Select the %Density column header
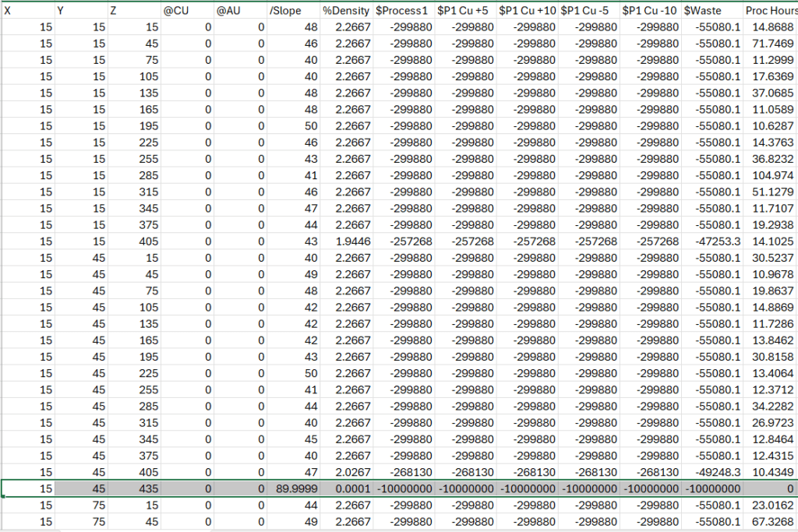The height and width of the screenshot is (532, 798). 344,10
